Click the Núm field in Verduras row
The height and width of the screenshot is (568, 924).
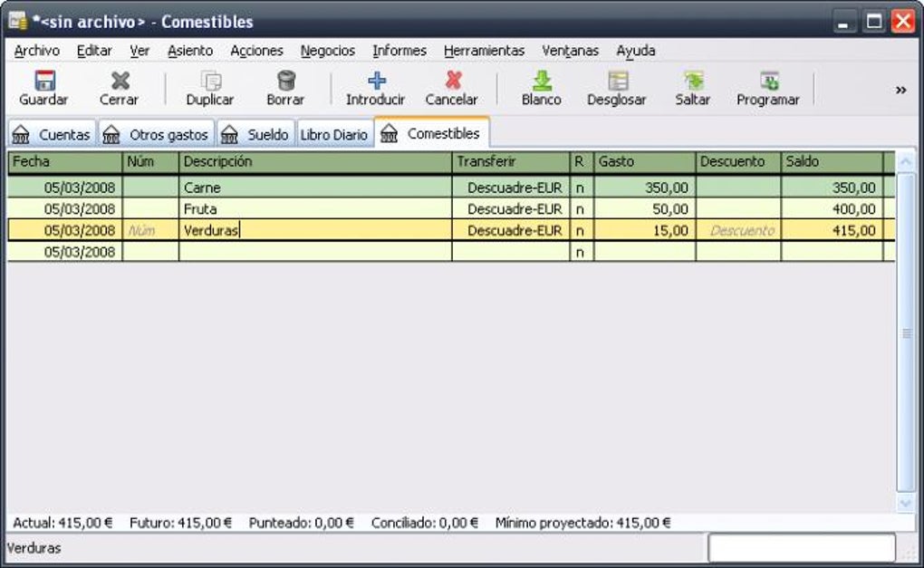150,230
